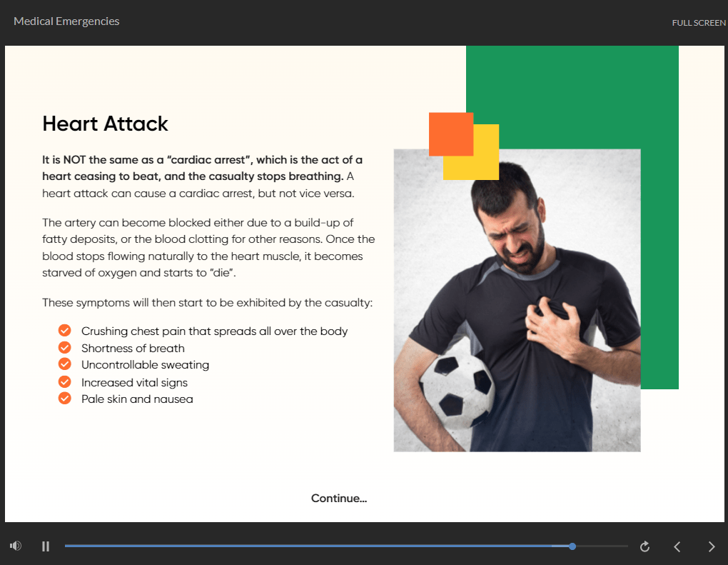The width and height of the screenshot is (728, 565).
Task: Go to the previous slide arrow
Action: pyautogui.click(x=677, y=546)
